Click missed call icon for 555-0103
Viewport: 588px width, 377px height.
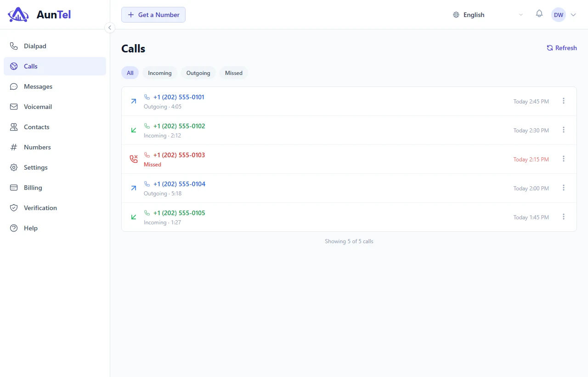[x=134, y=159]
